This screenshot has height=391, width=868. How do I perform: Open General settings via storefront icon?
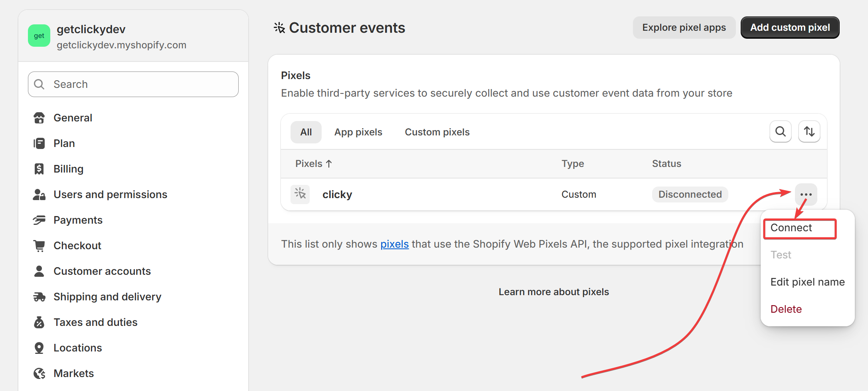click(x=39, y=118)
